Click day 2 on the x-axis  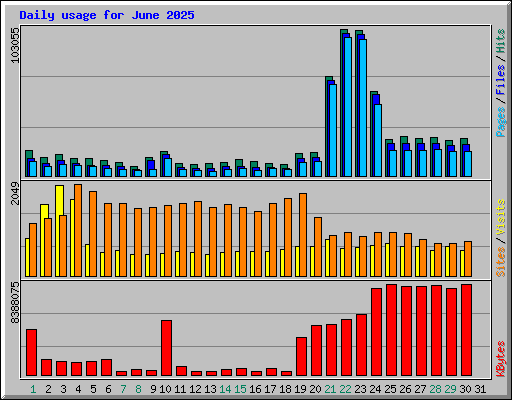pos(48,389)
